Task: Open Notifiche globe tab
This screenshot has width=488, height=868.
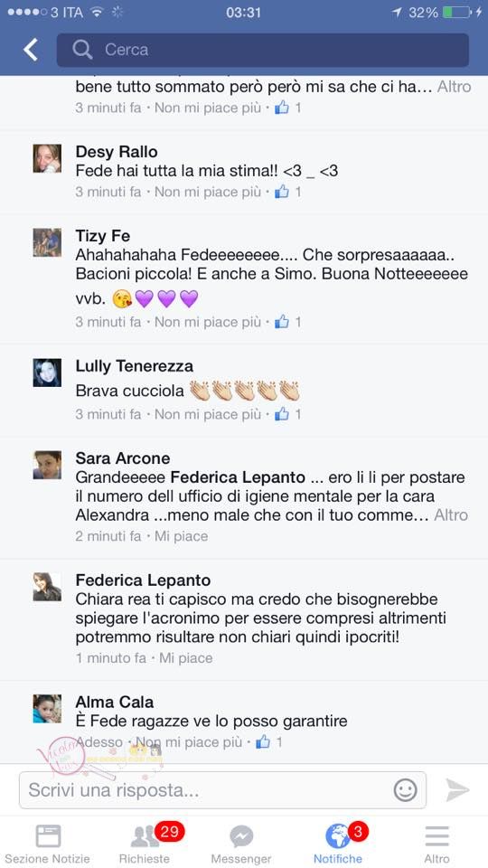Action: (x=338, y=844)
